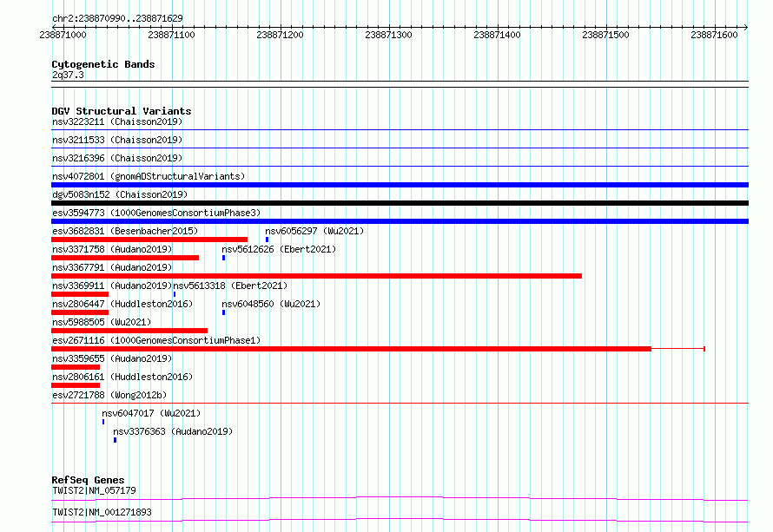Click the blue bar under nsv4072801
This screenshot has width=773, height=532.
400,185
